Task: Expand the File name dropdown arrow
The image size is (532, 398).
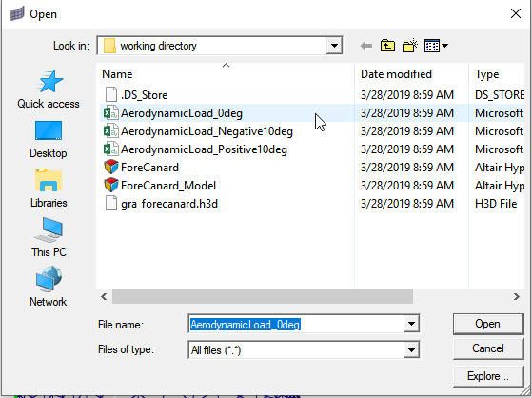Action: [x=411, y=324]
